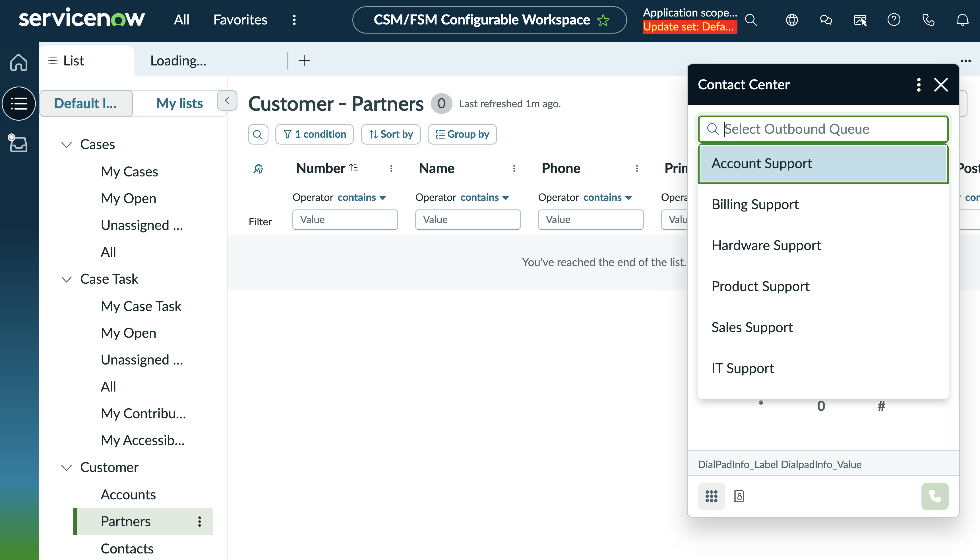Open the Inbox icon in sidebar
Screen dimensions: 980x560
(18, 144)
